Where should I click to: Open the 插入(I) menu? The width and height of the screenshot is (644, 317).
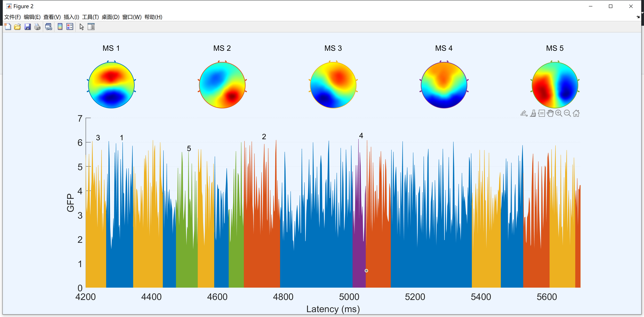pos(71,17)
